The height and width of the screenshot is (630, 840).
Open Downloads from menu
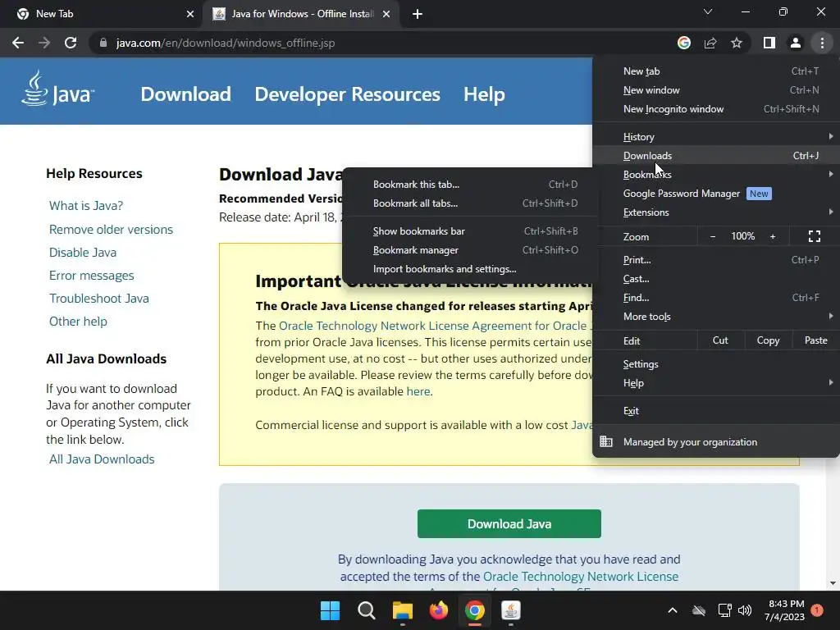pos(715,156)
